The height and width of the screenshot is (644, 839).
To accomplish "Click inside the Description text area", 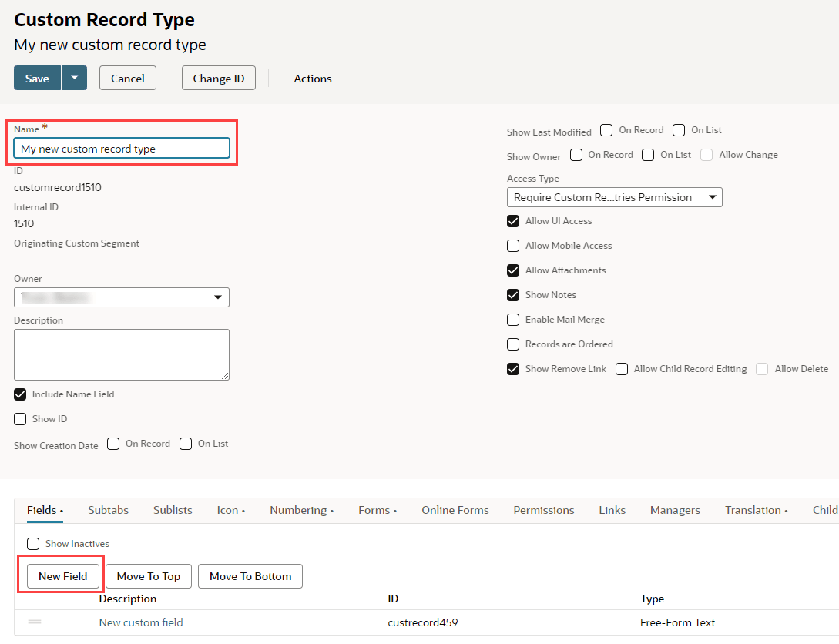I will click(x=121, y=354).
